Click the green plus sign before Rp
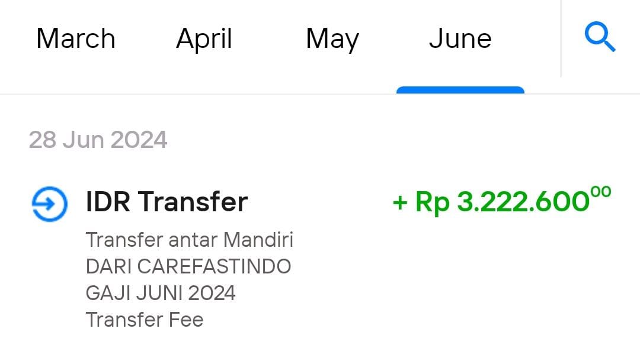Image resolution: width=640 pixels, height=364 pixels. coord(400,202)
